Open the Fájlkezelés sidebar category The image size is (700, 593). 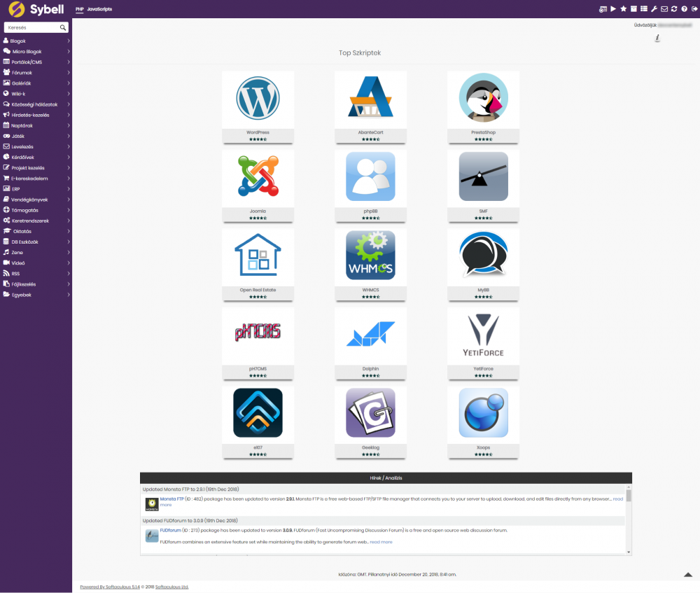36,284
